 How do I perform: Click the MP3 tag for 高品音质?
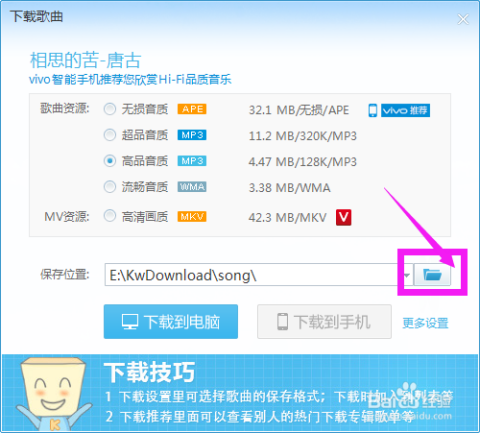click(x=192, y=161)
